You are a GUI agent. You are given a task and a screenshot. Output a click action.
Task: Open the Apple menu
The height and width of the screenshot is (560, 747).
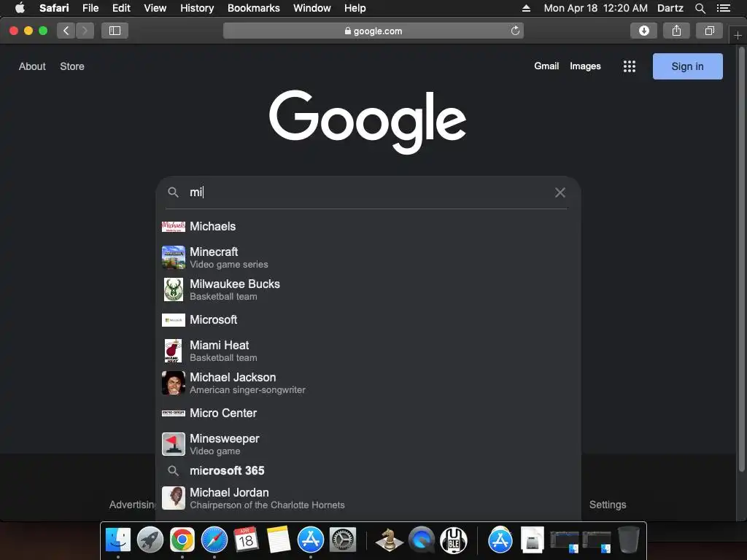click(20, 8)
